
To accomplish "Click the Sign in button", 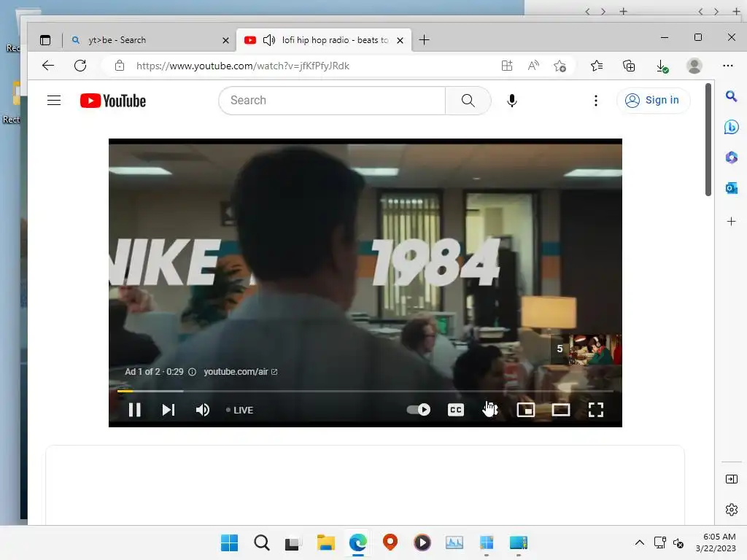I will coord(653,101).
